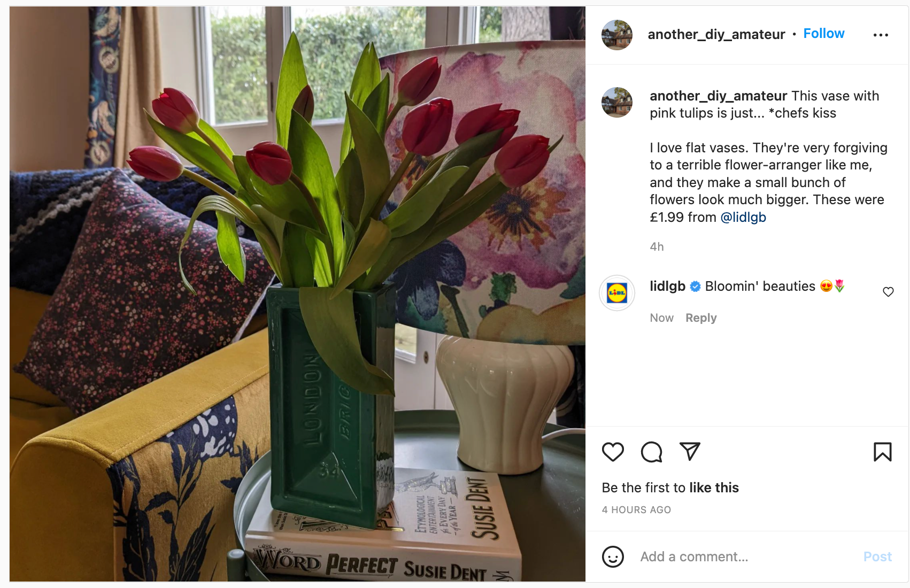Open lidlgb commenter username
Screen dimensions: 910x588
point(667,287)
